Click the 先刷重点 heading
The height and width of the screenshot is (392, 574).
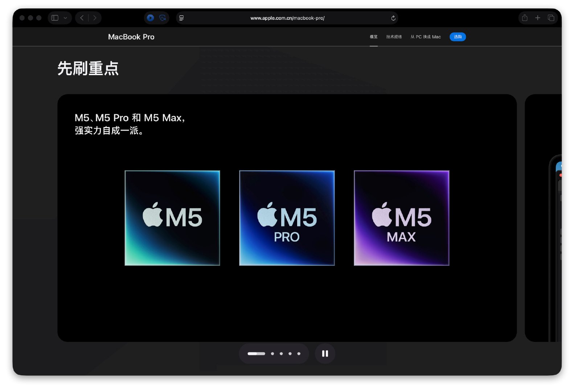[88, 68]
